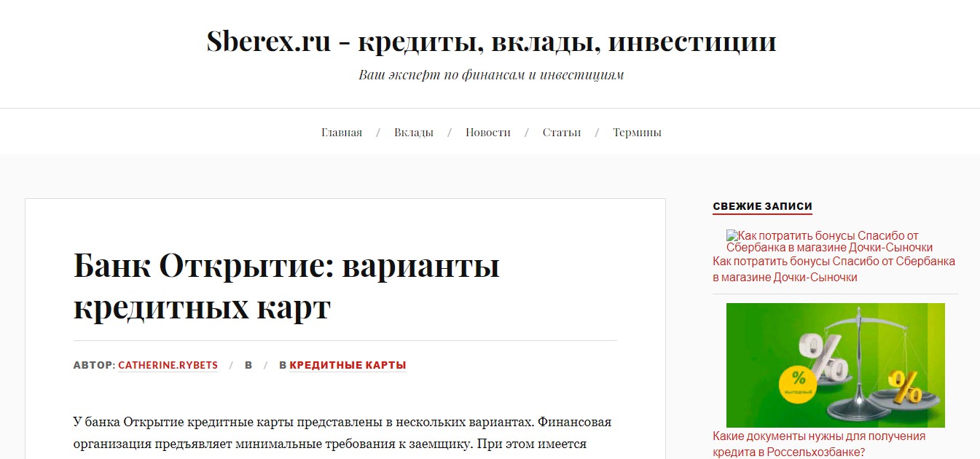Open the Вклады menu item

coord(414,133)
